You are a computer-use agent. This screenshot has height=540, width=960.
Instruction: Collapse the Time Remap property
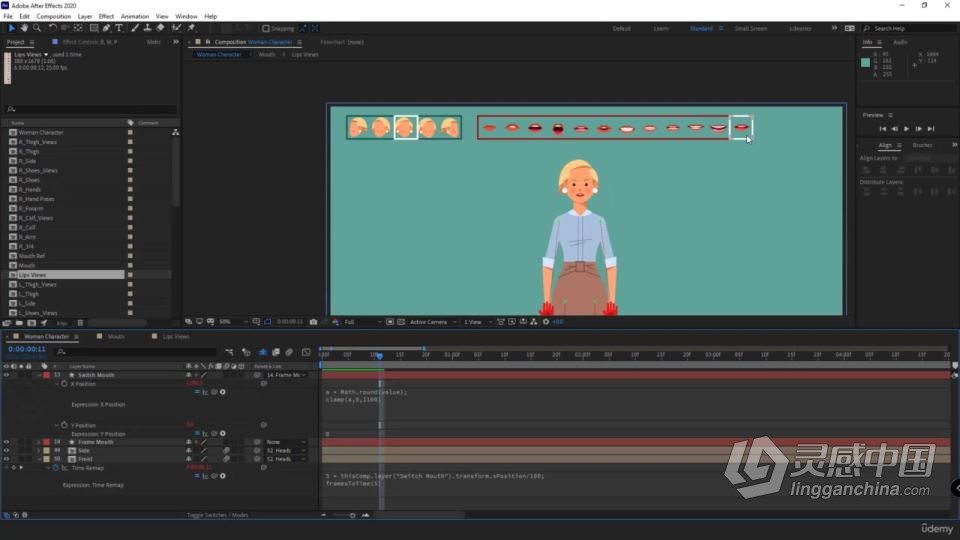pyautogui.click(x=48, y=468)
